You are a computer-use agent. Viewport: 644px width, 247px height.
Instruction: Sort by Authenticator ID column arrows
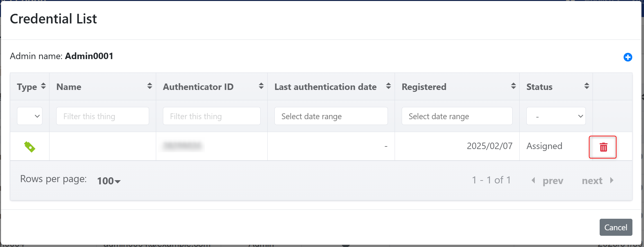(x=261, y=86)
